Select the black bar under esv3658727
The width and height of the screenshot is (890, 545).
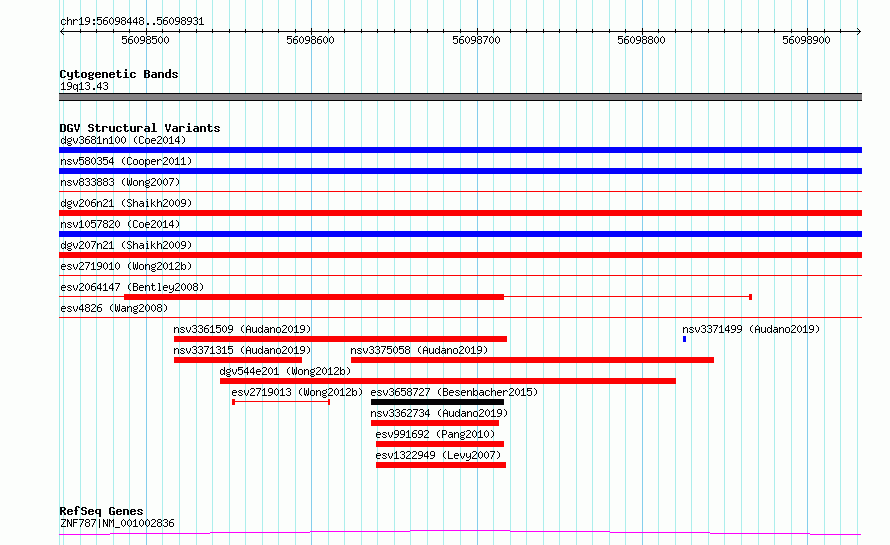point(437,402)
